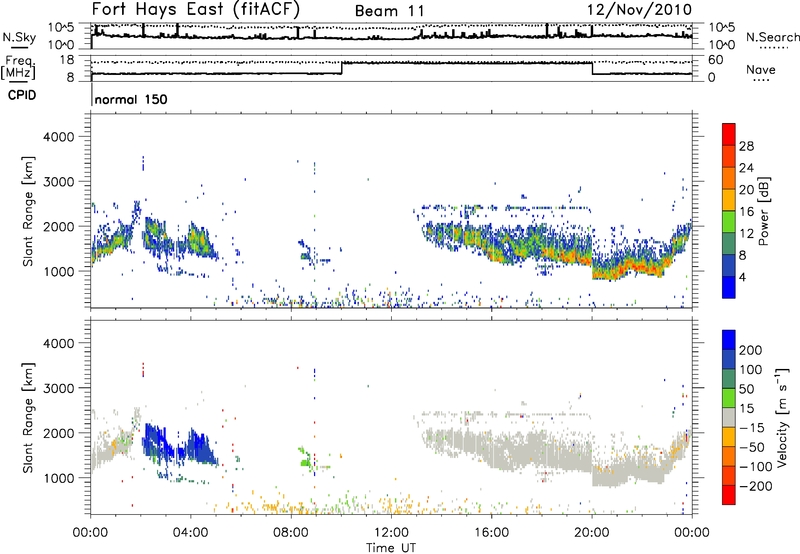Click the '3000' tick on velocity panel axis
This screenshot has width=800, height=554.
coord(58,388)
